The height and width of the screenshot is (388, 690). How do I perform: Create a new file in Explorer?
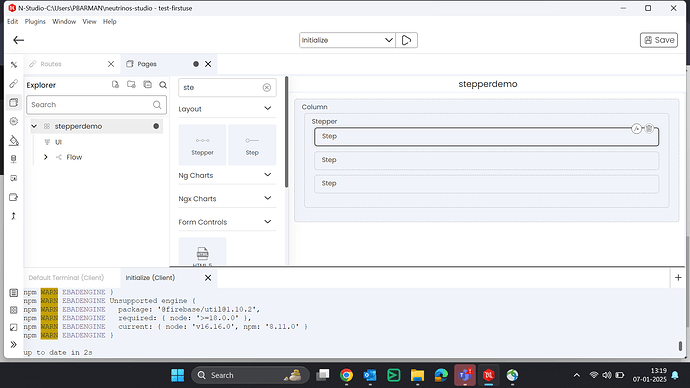(x=115, y=84)
